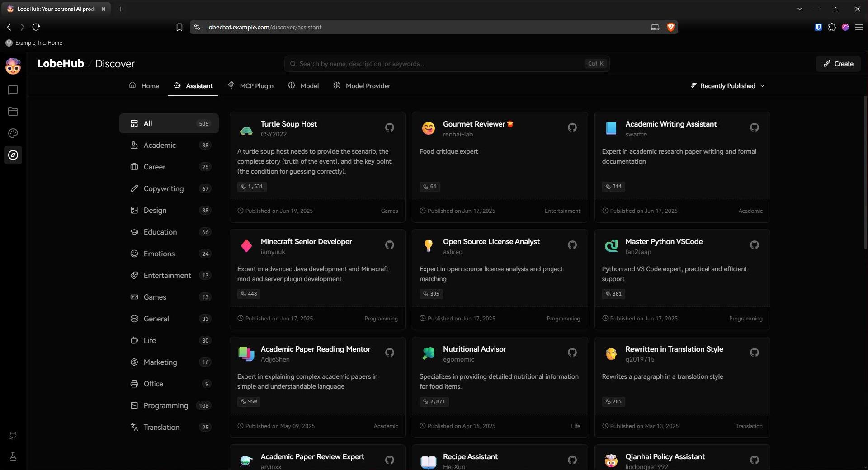Select the General category
Image resolution: width=868 pixels, height=470 pixels.
coord(169,319)
